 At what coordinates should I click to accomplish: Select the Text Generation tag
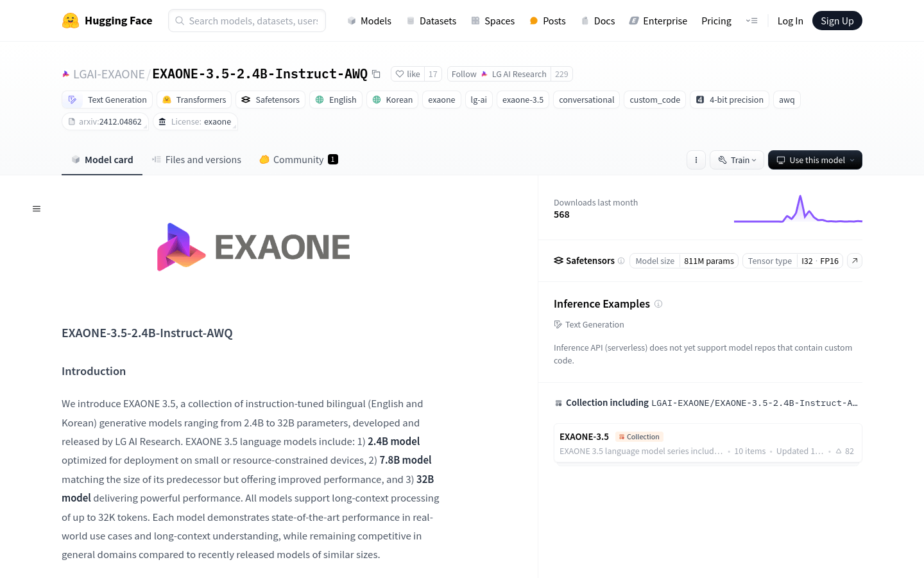point(108,100)
